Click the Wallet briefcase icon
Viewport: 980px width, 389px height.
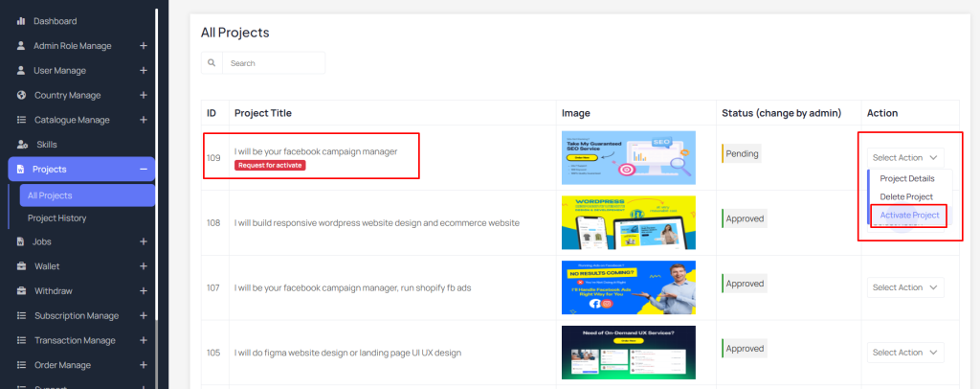click(x=21, y=266)
